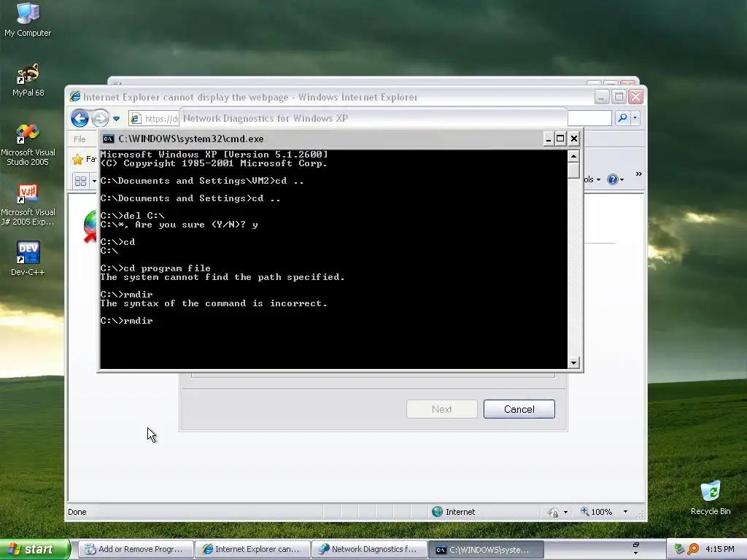Open Microsoft Visual Studio 2005 shortcut
The height and width of the screenshot is (560, 747).
click(28, 145)
